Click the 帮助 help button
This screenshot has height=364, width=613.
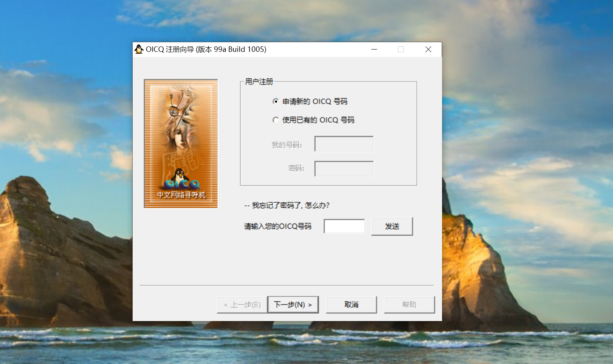pyautogui.click(x=410, y=305)
